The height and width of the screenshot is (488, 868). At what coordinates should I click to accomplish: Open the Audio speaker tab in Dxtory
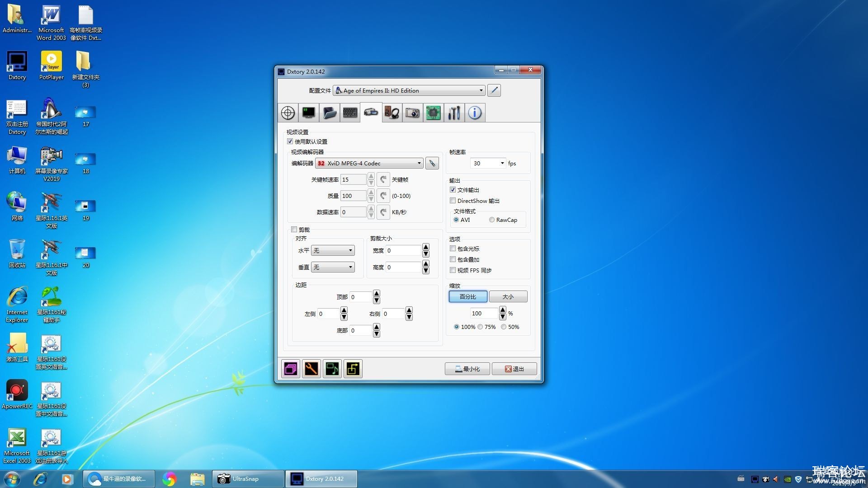(392, 113)
